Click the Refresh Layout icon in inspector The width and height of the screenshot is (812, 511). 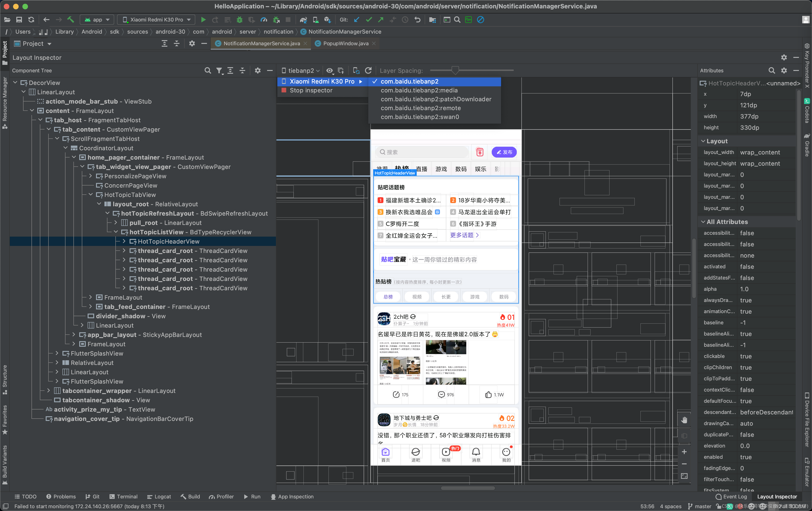(x=368, y=70)
